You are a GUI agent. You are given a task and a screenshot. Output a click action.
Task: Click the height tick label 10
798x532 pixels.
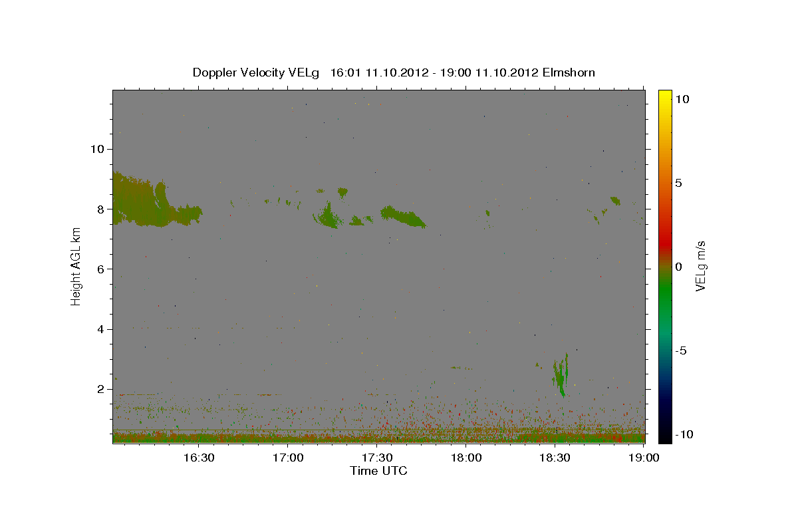pyautogui.click(x=97, y=148)
